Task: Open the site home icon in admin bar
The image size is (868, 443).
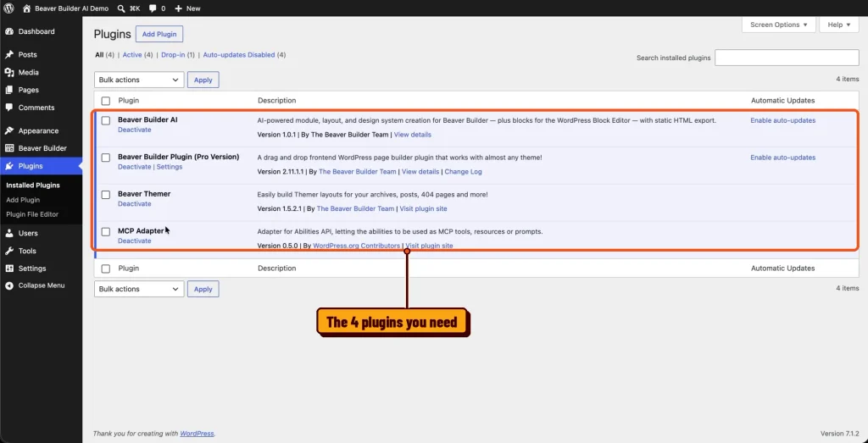Action: point(26,8)
